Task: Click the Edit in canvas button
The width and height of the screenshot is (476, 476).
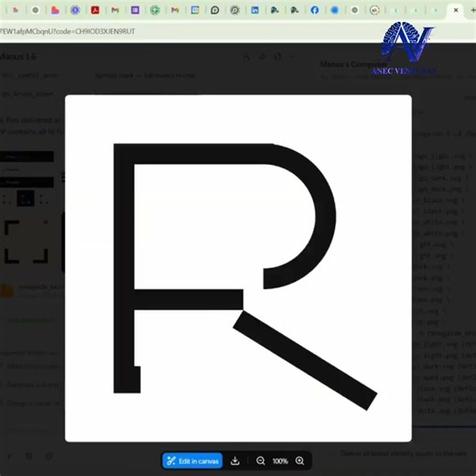Action: coord(192,460)
